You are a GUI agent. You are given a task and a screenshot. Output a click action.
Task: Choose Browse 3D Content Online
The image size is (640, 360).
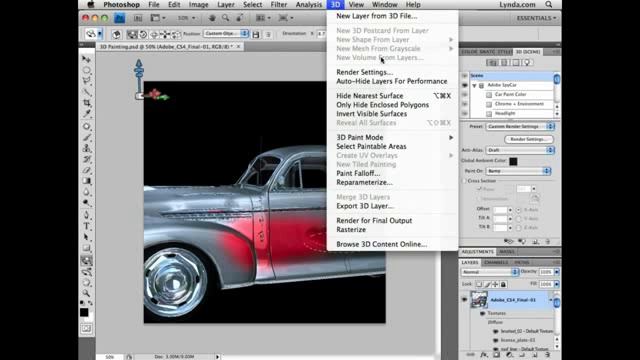click(382, 244)
